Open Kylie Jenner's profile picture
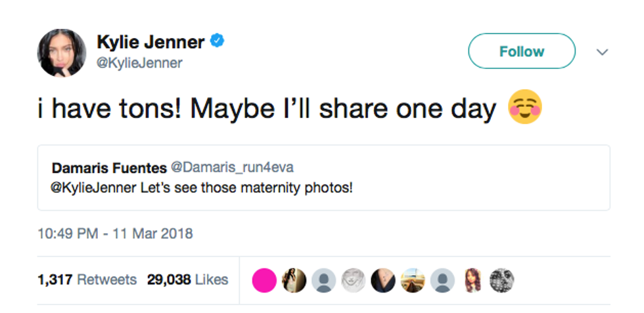 click(62, 52)
